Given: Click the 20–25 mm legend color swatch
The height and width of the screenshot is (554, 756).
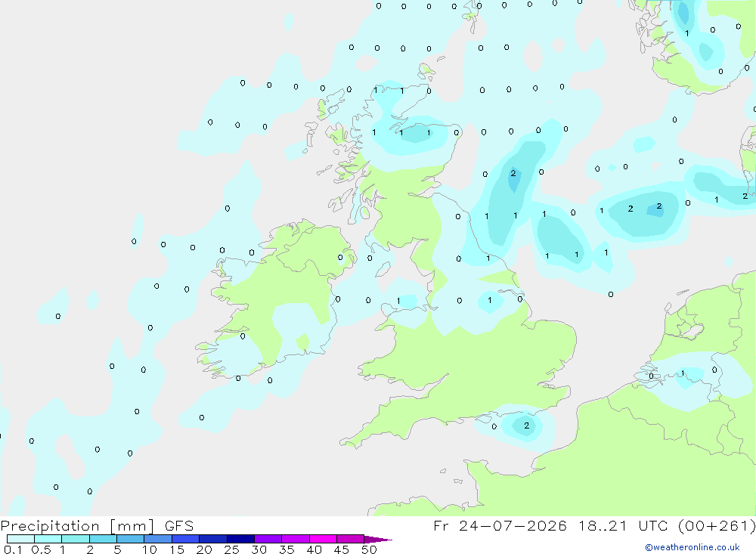Looking at the screenshot, I should click(x=213, y=539).
